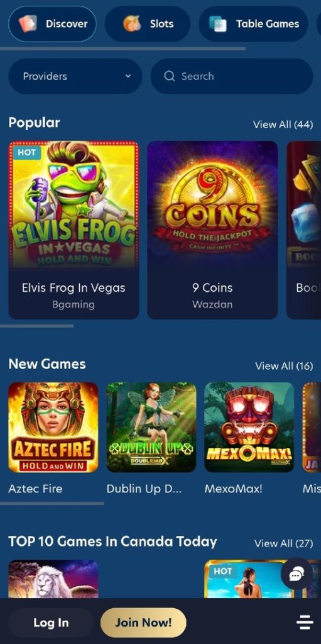
Task: Click the Discover cards icon
Action: pos(28,24)
